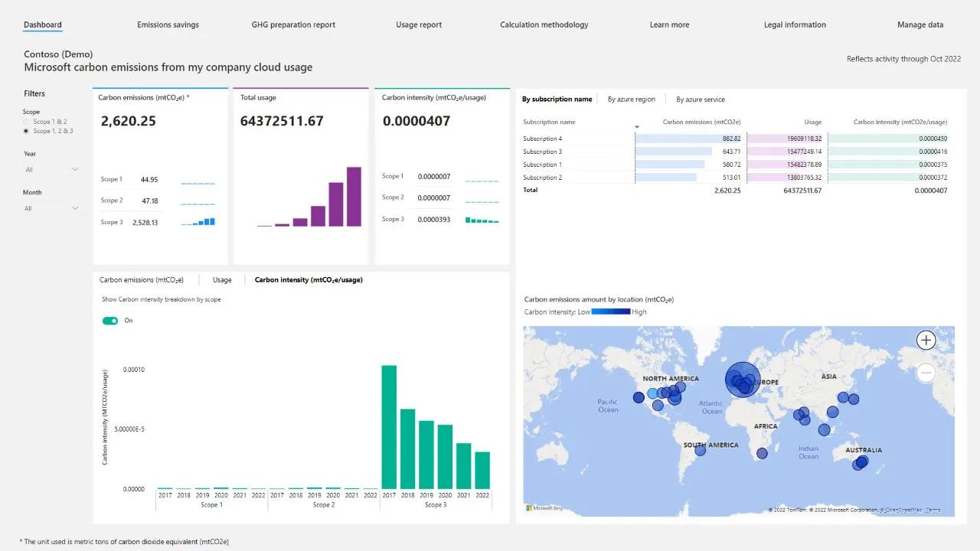
Task: Select the Scope 1 & 2 radio option
Action: pyautogui.click(x=27, y=122)
